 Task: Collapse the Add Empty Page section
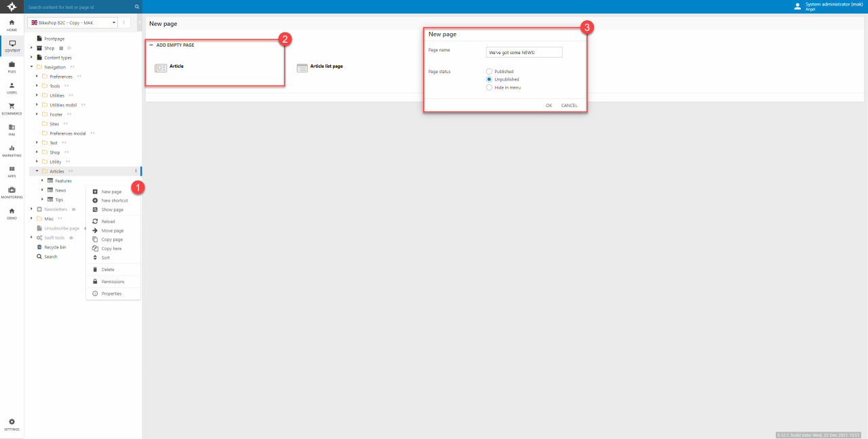click(x=151, y=45)
